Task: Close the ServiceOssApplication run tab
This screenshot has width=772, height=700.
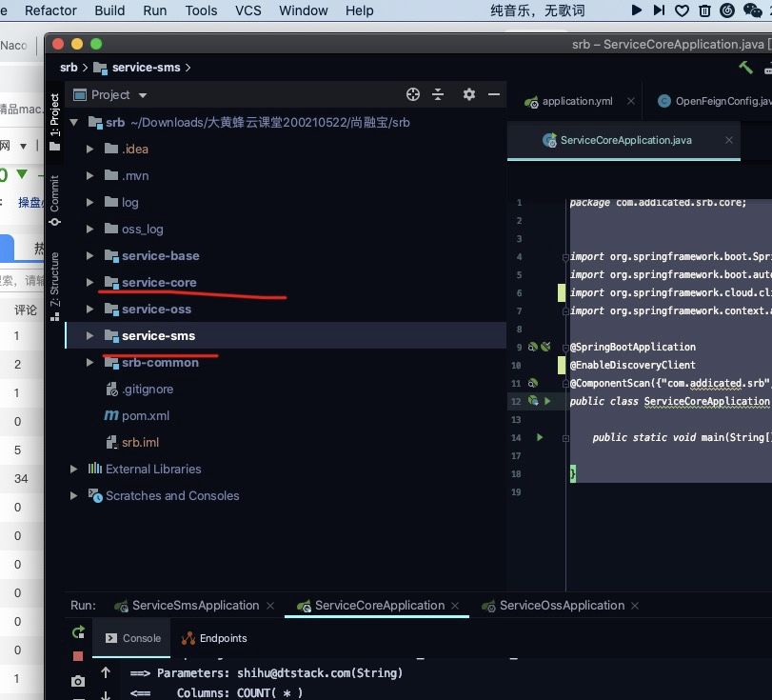Action: [635, 606]
